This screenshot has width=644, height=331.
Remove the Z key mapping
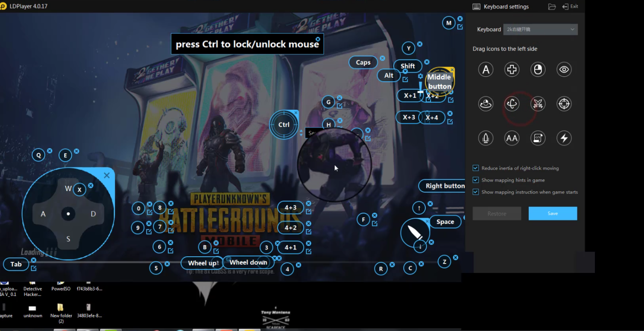click(x=456, y=258)
